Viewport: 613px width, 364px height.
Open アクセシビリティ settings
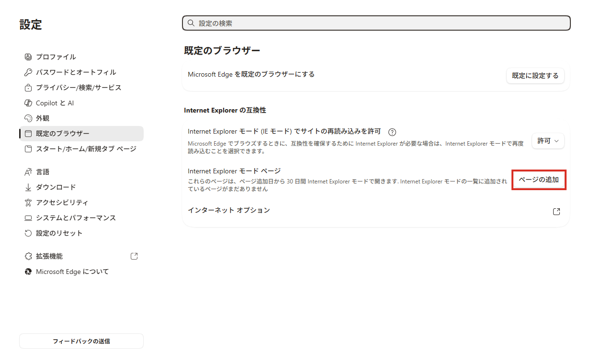click(x=81, y=203)
